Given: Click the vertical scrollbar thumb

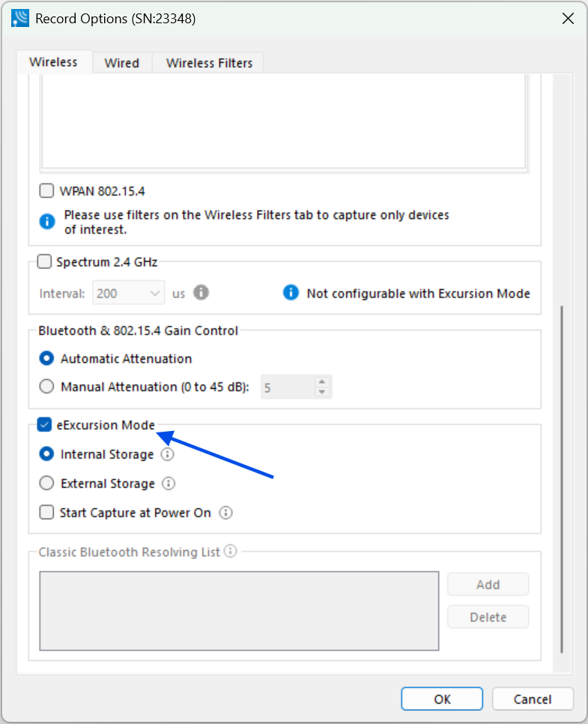Looking at the screenshot, I should (x=562, y=479).
